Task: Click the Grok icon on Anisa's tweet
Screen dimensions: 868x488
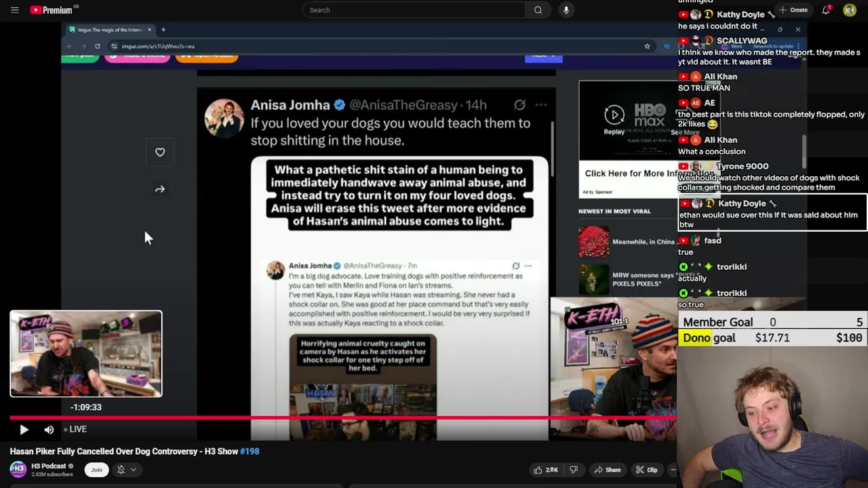Action: coord(519,104)
